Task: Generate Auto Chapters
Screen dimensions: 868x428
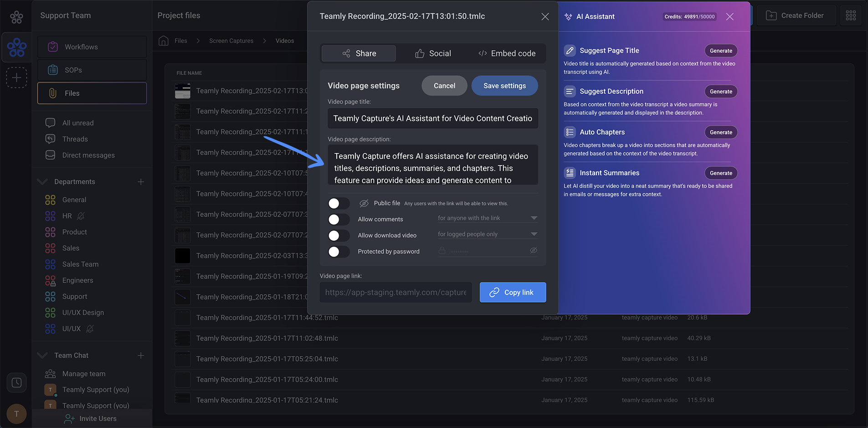Action: 721,132
